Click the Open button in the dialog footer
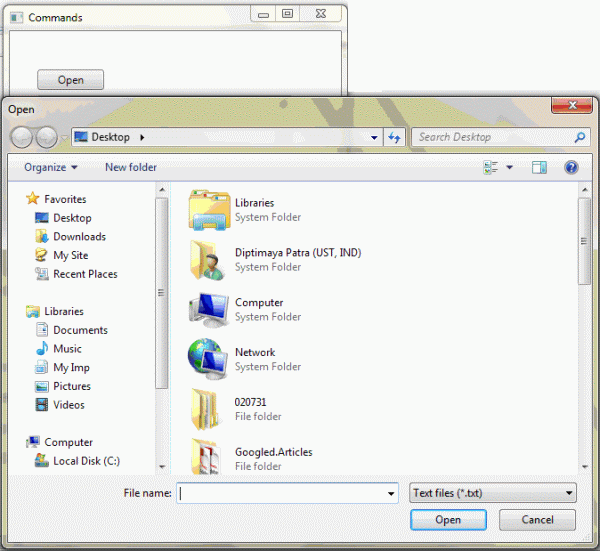600x551 pixels. 448,520
